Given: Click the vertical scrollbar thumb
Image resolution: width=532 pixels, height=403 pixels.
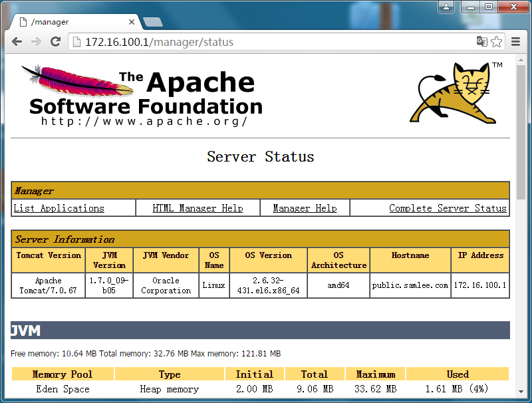Looking at the screenshot, I should point(521,132).
